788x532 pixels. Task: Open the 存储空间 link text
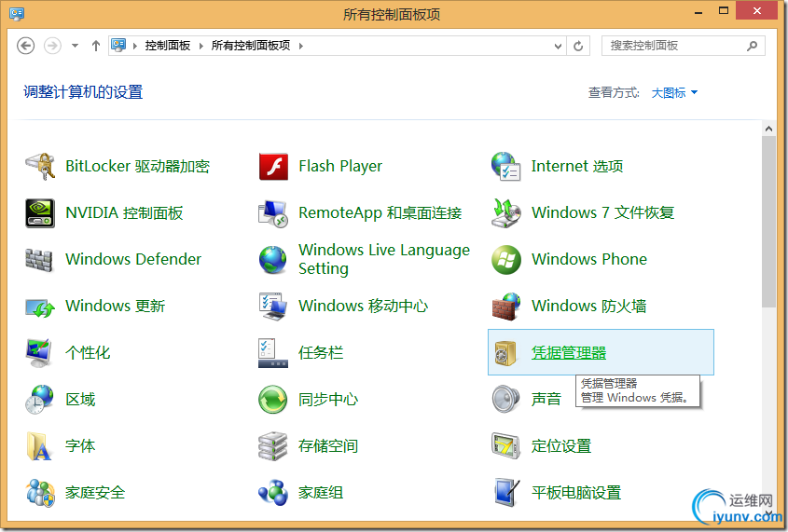click(328, 446)
